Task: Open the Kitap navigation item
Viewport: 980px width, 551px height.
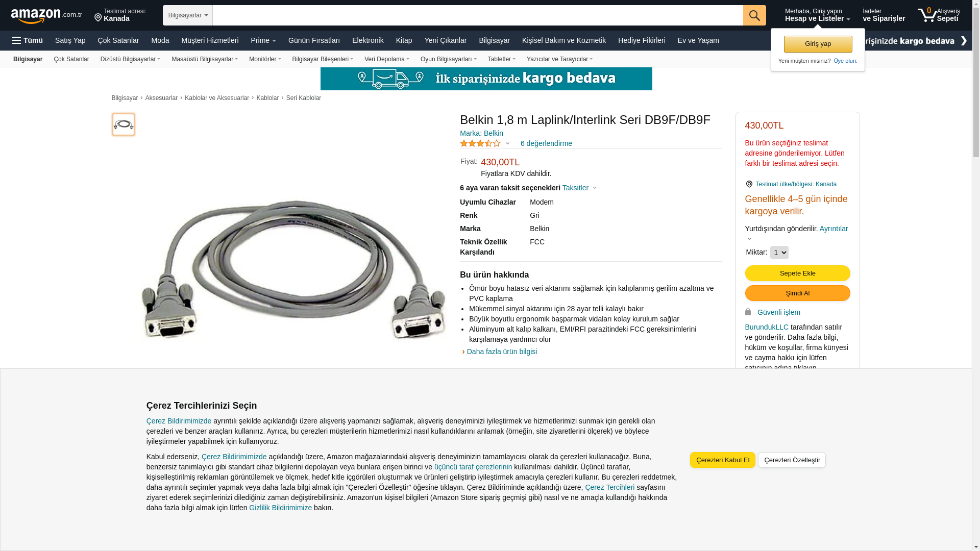Action: 404,40
